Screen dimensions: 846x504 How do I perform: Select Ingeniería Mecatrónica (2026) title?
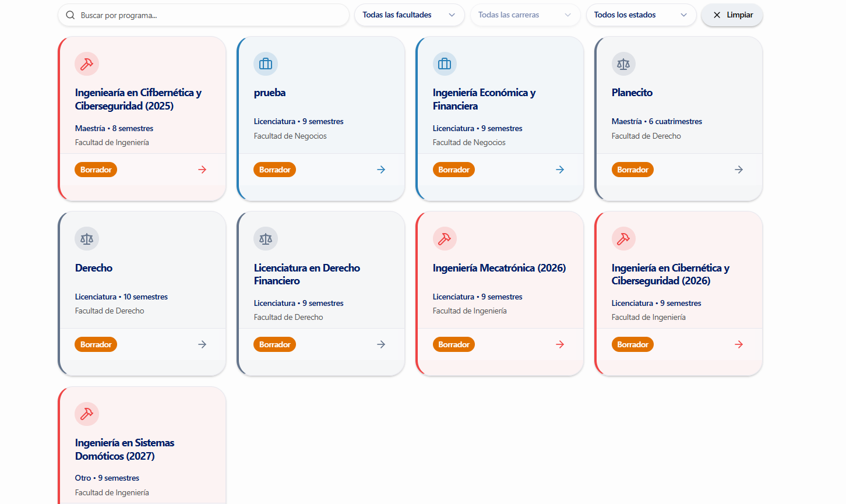[x=499, y=268]
